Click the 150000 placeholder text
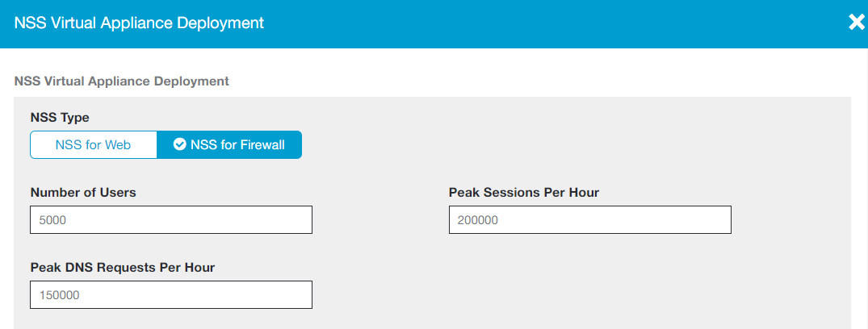Image resolution: width=868 pixels, height=329 pixels. click(59, 295)
